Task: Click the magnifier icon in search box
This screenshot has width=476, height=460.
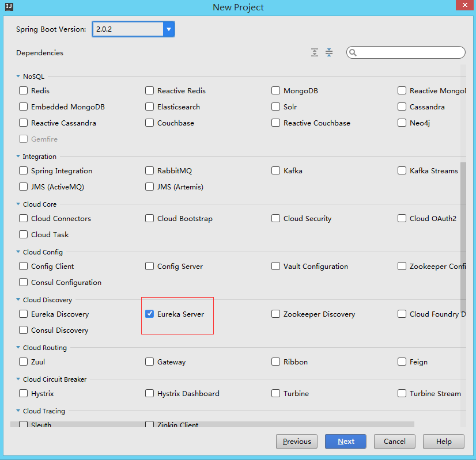Action: [353, 52]
